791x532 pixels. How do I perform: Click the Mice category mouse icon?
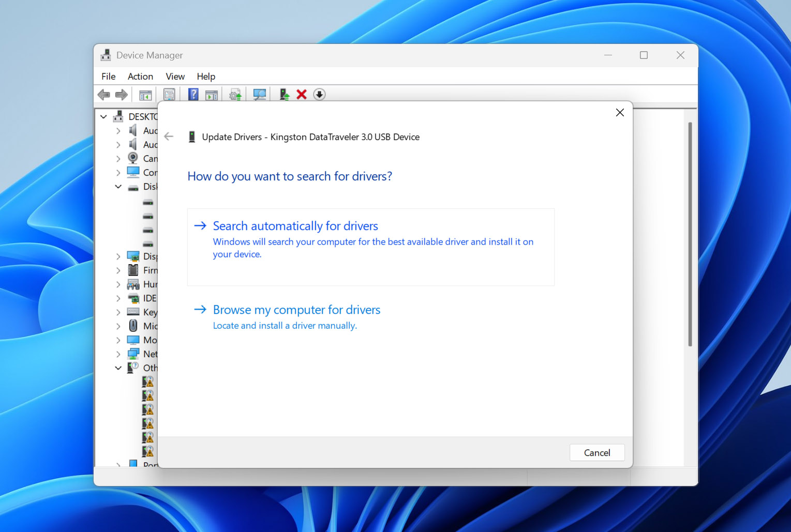tap(133, 326)
